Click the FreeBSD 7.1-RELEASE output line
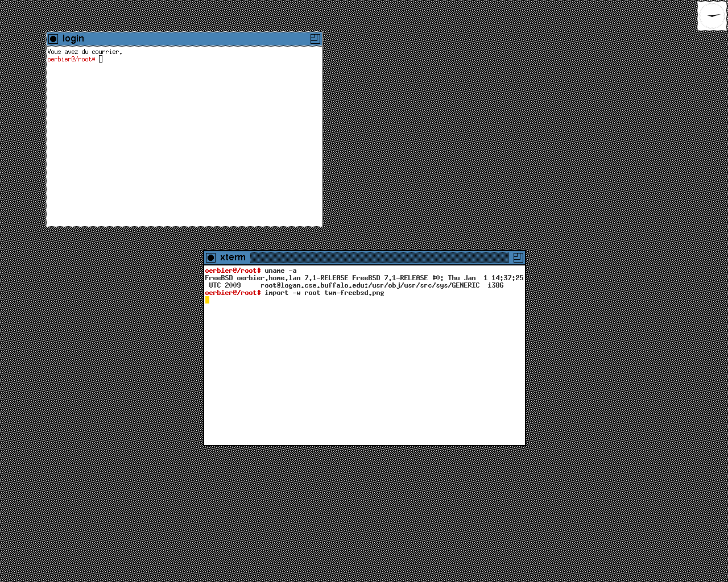This screenshot has width=728, height=582. pyautogui.click(x=364, y=278)
